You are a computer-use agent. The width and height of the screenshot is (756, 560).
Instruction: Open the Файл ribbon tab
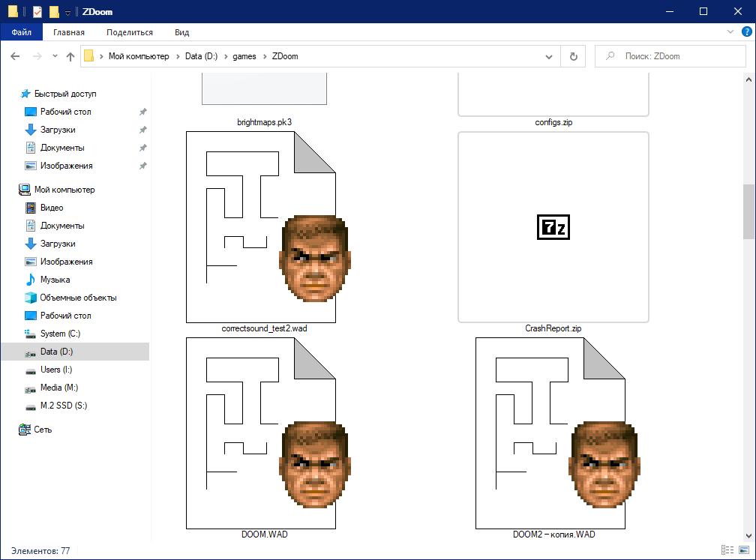point(21,32)
